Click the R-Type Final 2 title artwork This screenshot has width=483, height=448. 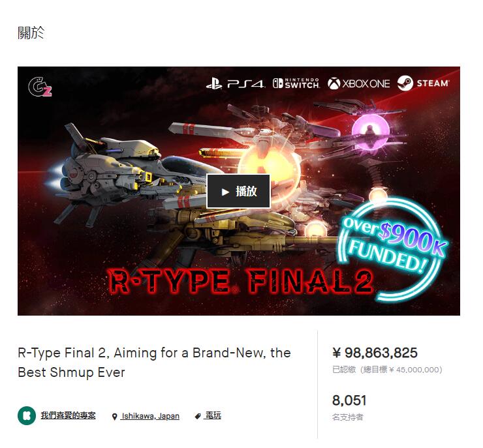click(x=241, y=280)
